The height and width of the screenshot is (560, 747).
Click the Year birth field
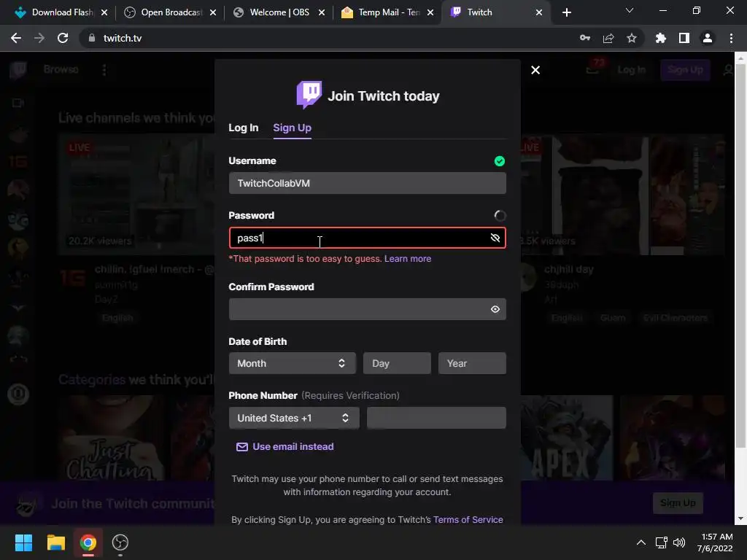(x=472, y=363)
